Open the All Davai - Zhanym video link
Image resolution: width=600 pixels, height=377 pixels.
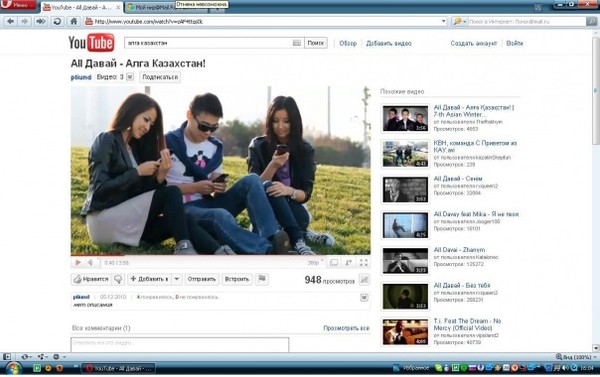pyautogui.click(x=459, y=250)
